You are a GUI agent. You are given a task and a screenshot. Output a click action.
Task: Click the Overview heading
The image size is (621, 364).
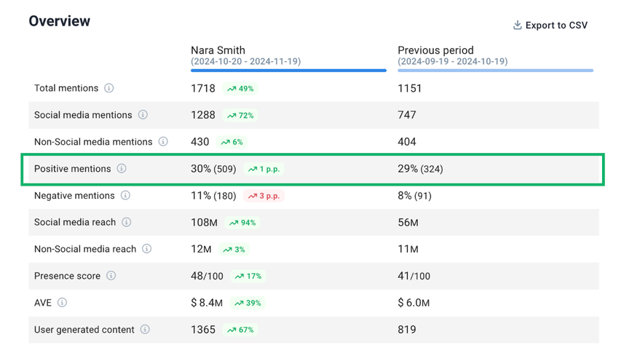point(60,21)
